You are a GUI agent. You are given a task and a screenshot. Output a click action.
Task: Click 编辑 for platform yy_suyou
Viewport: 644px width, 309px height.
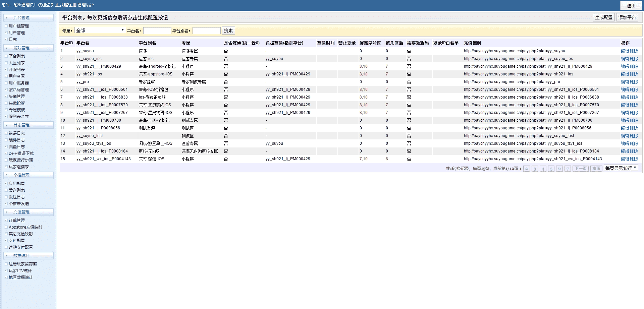tap(625, 51)
